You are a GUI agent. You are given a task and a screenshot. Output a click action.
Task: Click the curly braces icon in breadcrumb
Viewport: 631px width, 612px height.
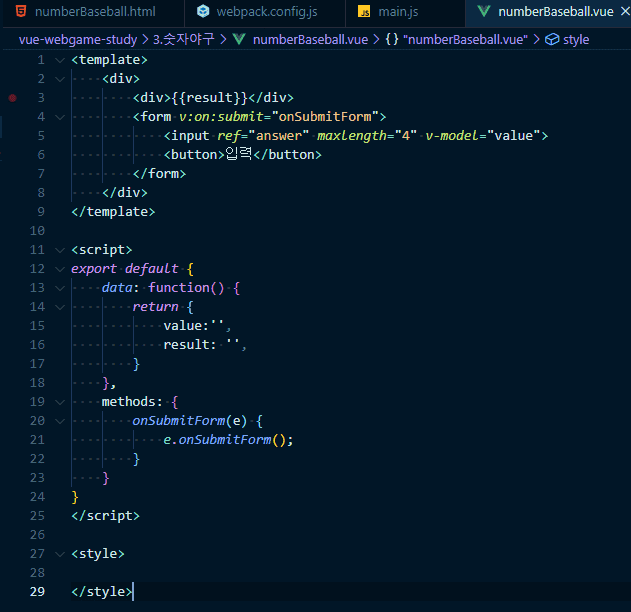392,39
